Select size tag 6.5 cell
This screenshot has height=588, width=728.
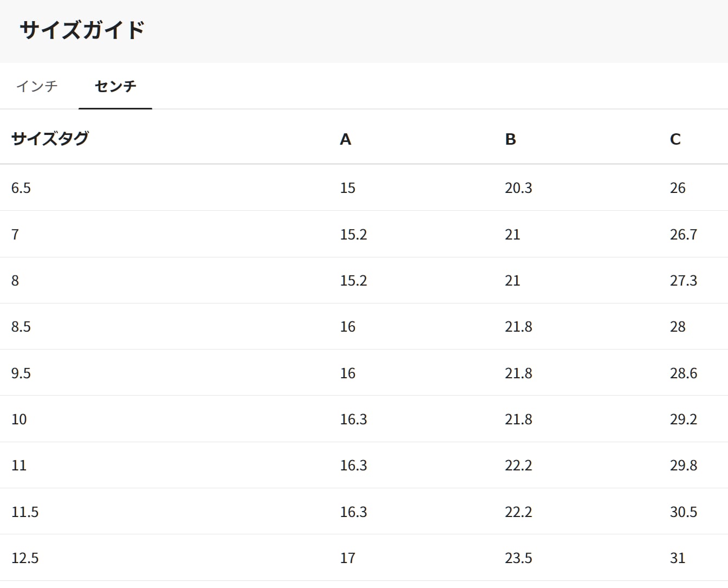[x=21, y=188]
